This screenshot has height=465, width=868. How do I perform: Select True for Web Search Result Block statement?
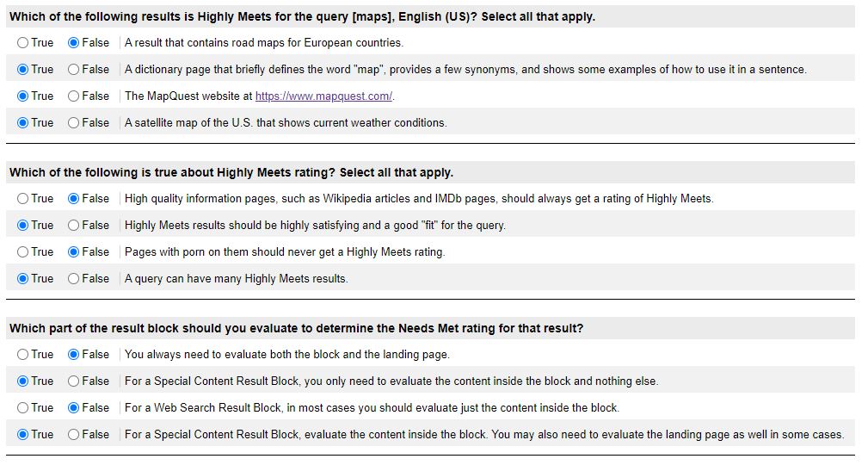point(22,407)
